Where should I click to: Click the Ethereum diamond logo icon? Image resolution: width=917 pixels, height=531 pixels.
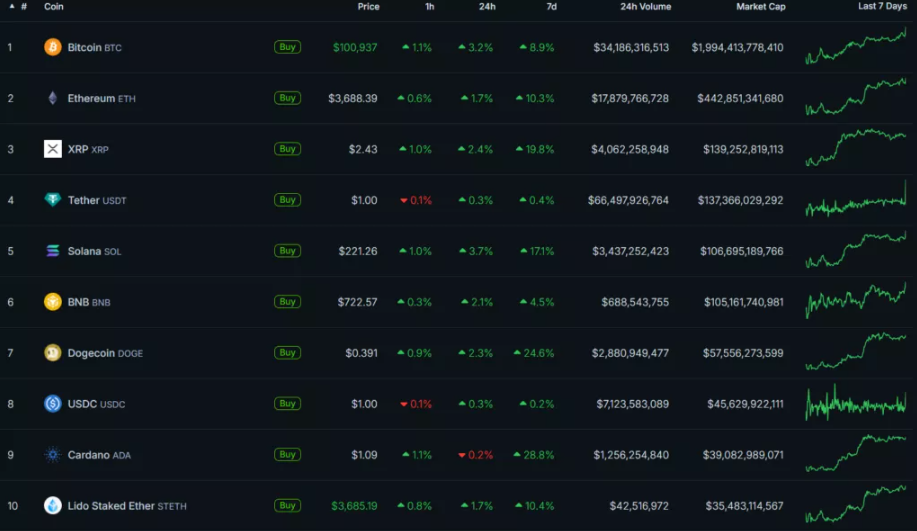coord(53,98)
